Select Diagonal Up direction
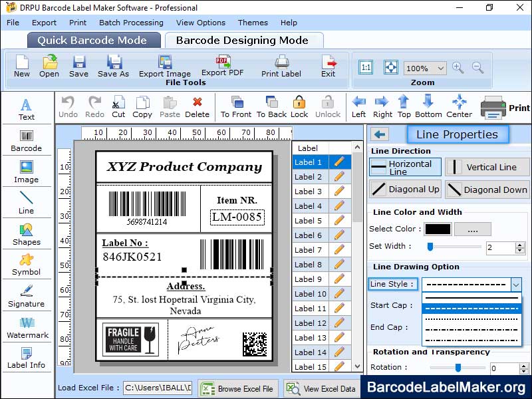Viewport: 532px width, 399px height. point(405,190)
